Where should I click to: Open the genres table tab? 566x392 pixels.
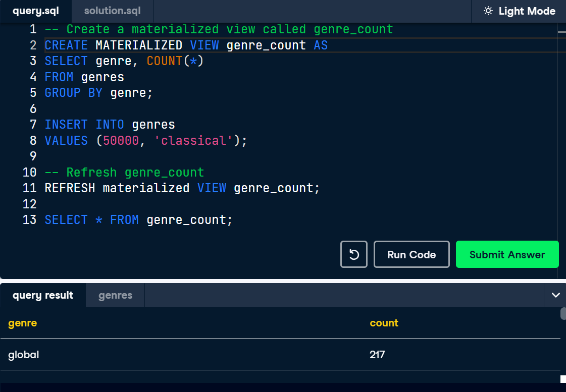tap(115, 295)
